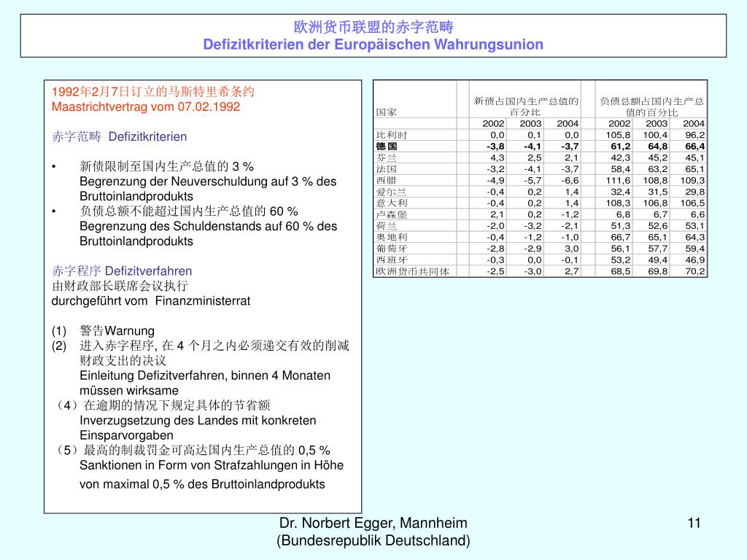Click the bullet '负债总额不能超过国内生产总值的 60 %'
This screenshot has width=747, height=560.
pyautogui.click(x=189, y=211)
